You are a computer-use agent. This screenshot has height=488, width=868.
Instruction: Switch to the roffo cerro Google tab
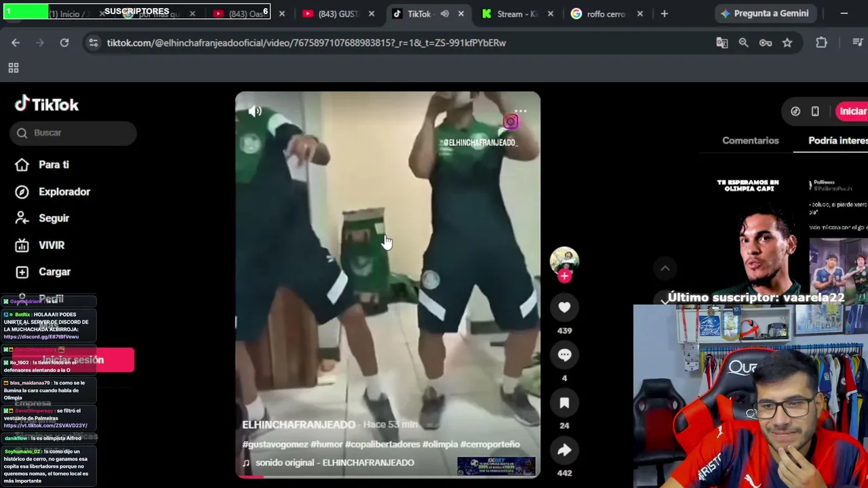pos(607,14)
